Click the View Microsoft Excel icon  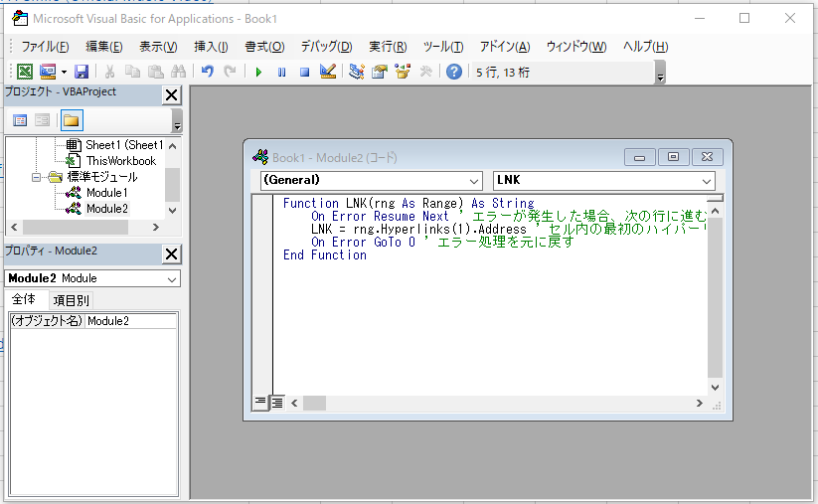coord(25,72)
